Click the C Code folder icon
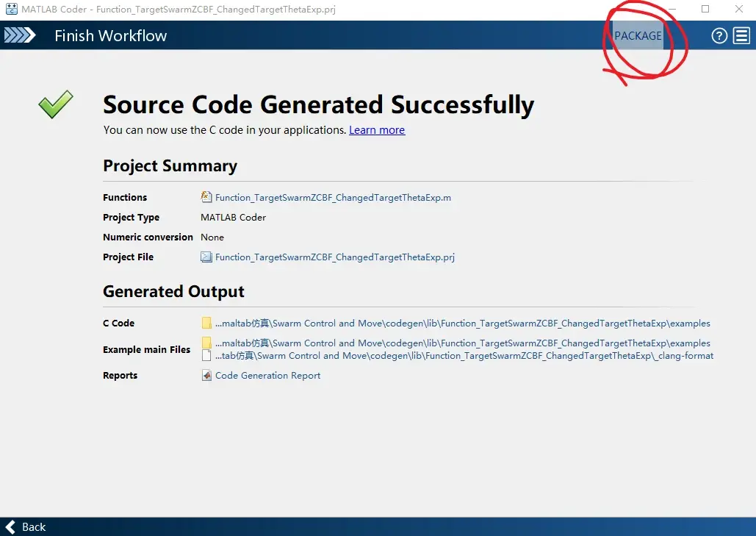 [206, 324]
